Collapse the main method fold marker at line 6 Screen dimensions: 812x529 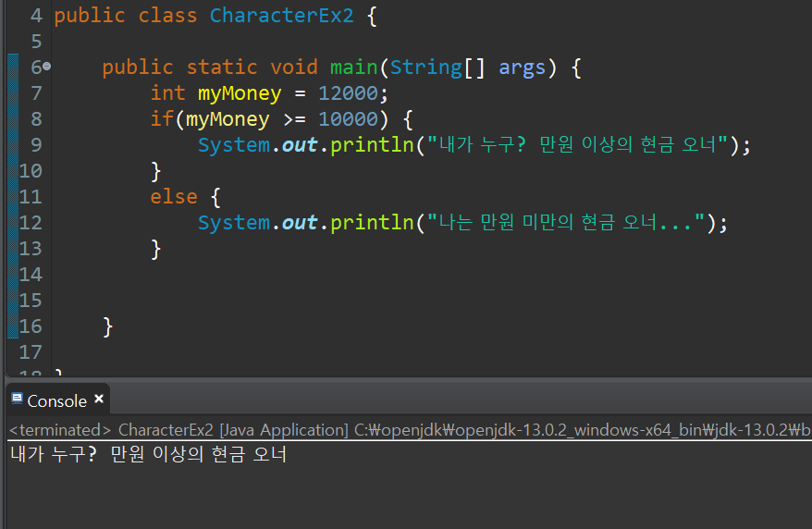(46, 67)
